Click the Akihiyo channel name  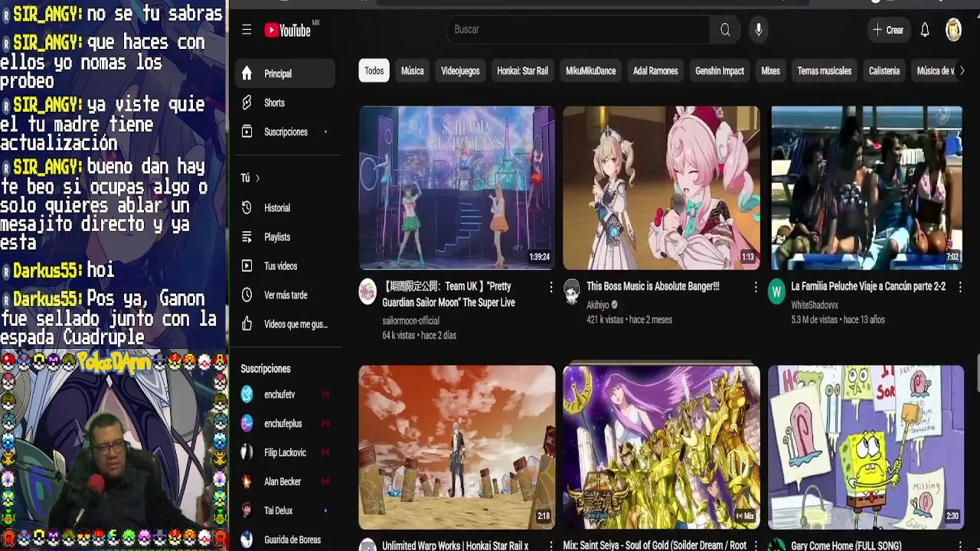click(597, 305)
